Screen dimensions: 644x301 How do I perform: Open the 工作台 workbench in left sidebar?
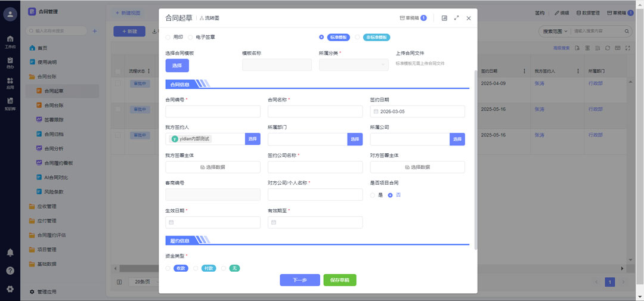(10, 42)
